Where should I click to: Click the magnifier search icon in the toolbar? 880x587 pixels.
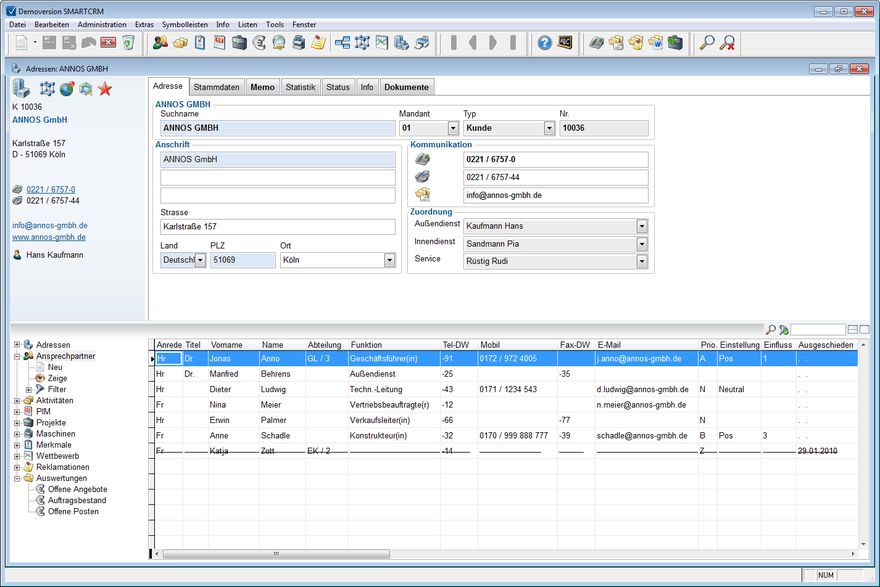[x=707, y=43]
